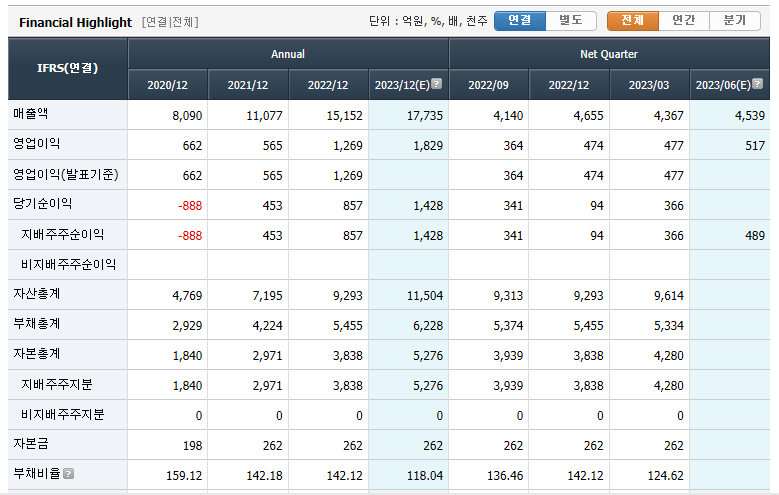This screenshot has height=495, width=779.
Task: Click the 11,077 sales value for 2021/12
Action: (264, 116)
